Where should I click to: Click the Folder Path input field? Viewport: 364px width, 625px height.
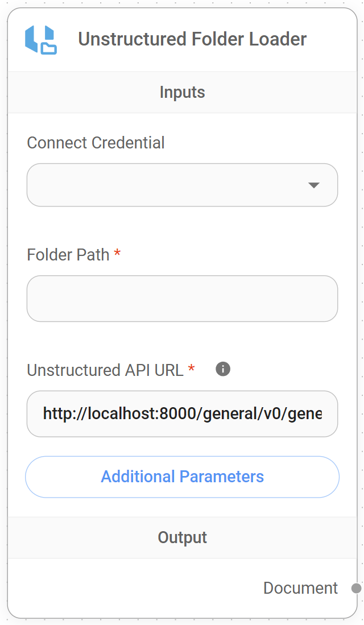(182, 298)
